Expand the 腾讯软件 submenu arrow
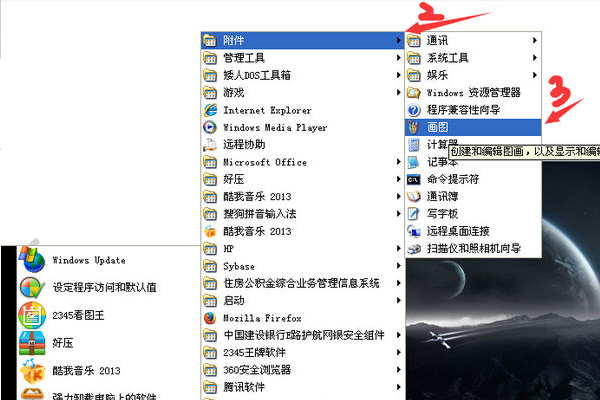This screenshot has width=600, height=400. tap(398, 387)
